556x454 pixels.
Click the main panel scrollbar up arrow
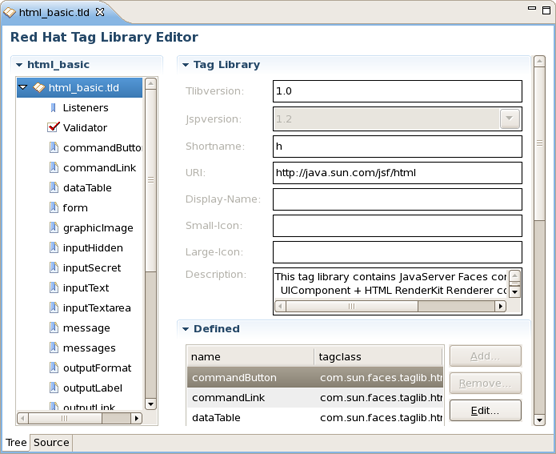pyautogui.click(x=539, y=61)
